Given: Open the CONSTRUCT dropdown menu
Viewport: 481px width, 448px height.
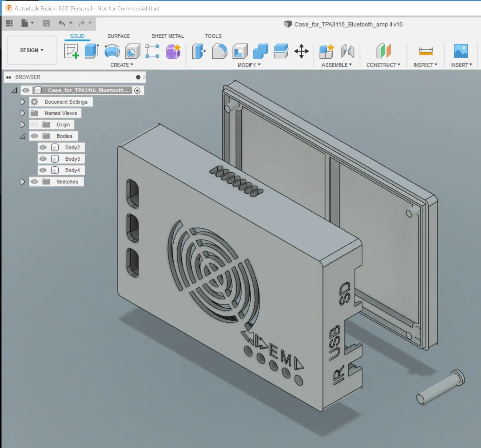Looking at the screenshot, I should pos(383,65).
